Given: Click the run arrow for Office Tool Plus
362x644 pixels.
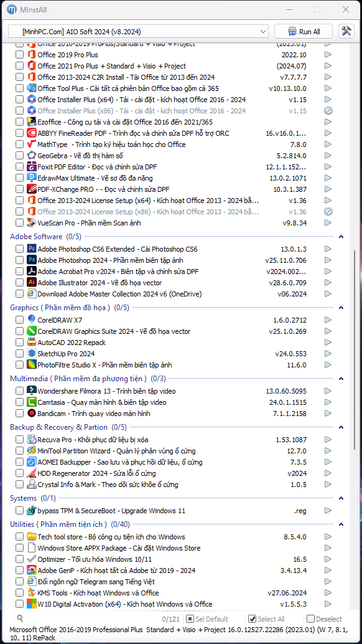Looking at the screenshot, I should pyautogui.click(x=328, y=88).
